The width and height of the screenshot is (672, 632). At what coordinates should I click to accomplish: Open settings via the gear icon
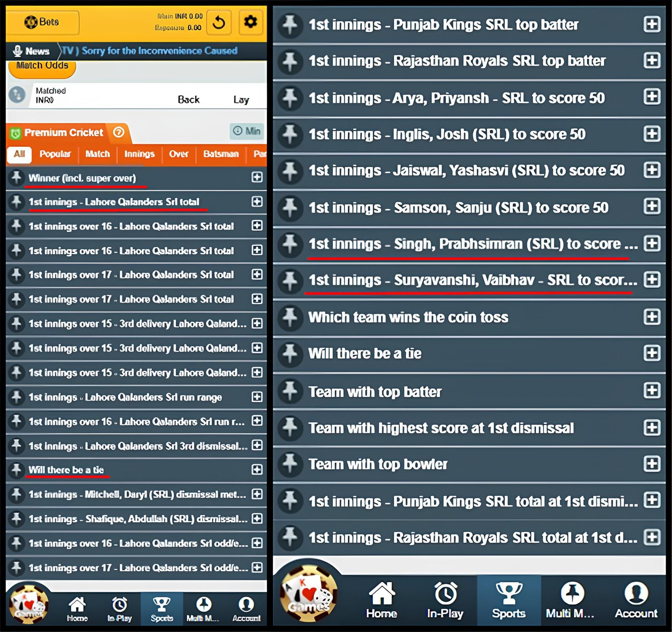coord(250,22)
